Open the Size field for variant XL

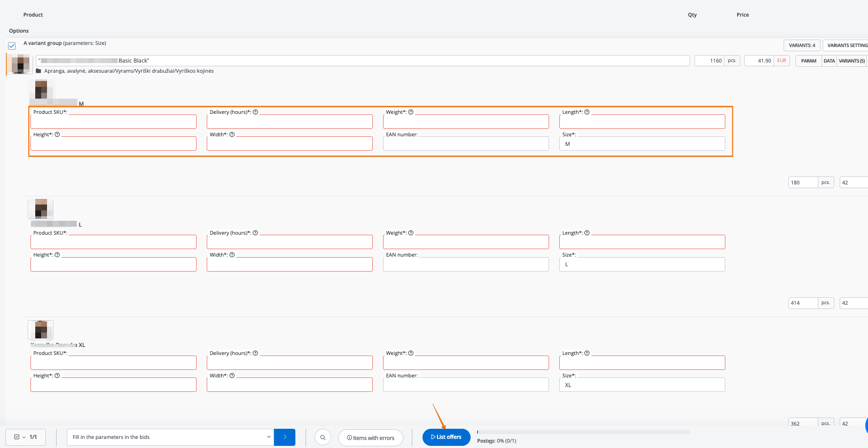coord(642,385)
